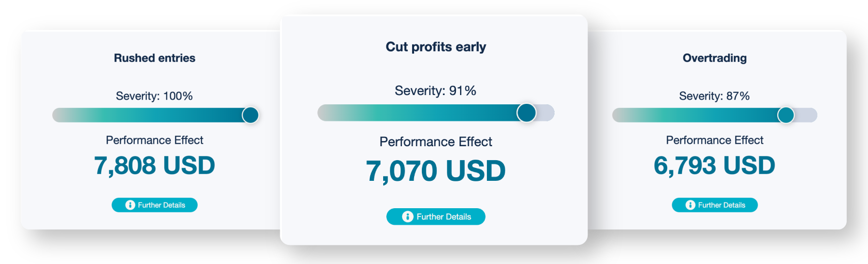This screenshot has width=868, height=264.
Task: Open Further Details for Rushed entries
Action: (161, 205)
